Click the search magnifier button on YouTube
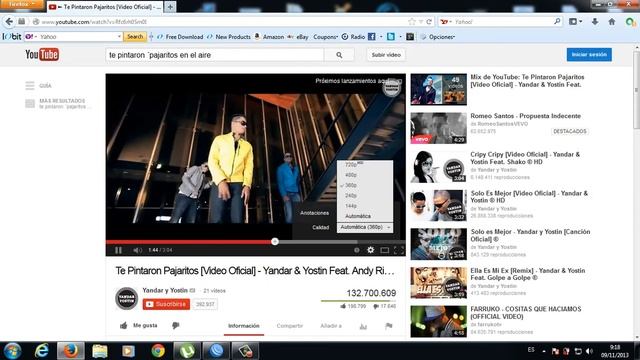640x360 pixels. (339, 55)
